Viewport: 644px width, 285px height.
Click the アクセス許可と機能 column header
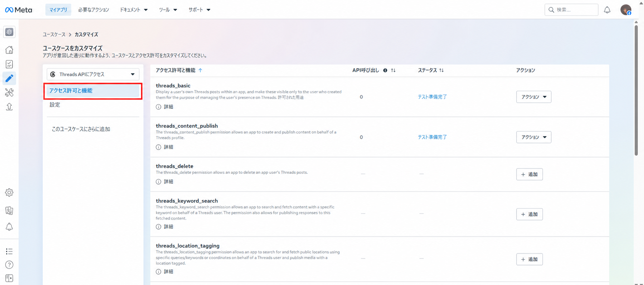click(176, 70)
